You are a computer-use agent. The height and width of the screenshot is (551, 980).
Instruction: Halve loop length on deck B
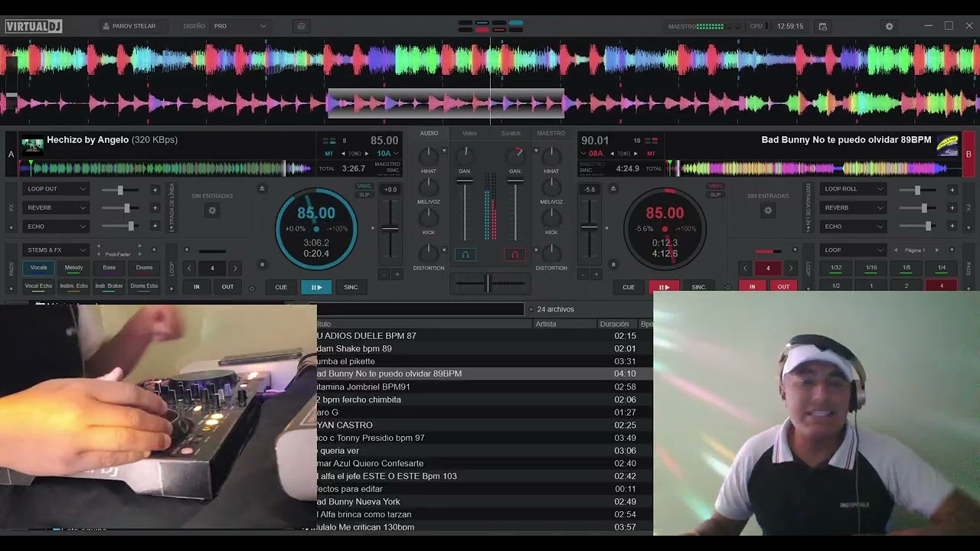(745, 268)
